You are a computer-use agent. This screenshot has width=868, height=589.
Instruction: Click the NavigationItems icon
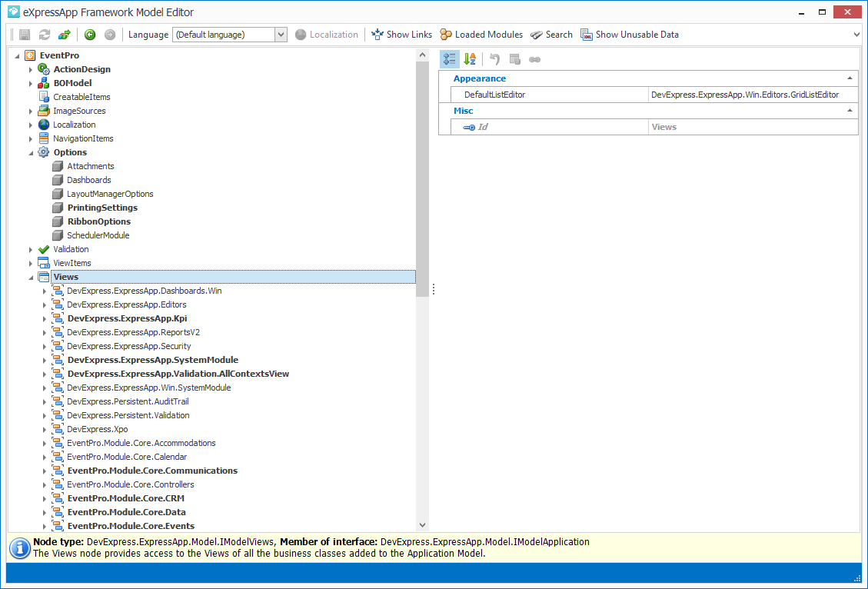click(44, 138)
